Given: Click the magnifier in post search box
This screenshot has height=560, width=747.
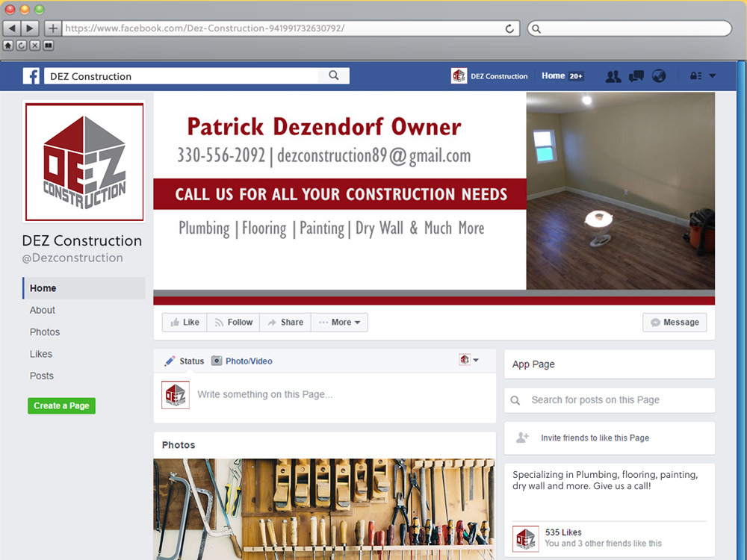Looking at the screenshot, I should pyautogui.click(x=515, y=400).
